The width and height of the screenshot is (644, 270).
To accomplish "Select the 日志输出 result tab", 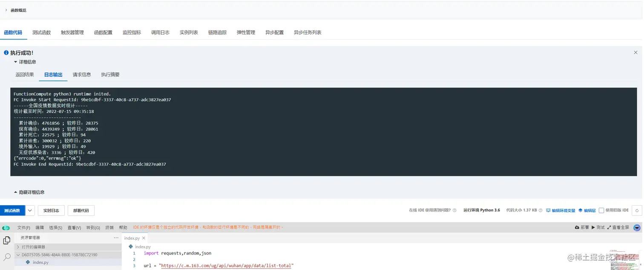I will pyautogui.click(x=53, y=75).
